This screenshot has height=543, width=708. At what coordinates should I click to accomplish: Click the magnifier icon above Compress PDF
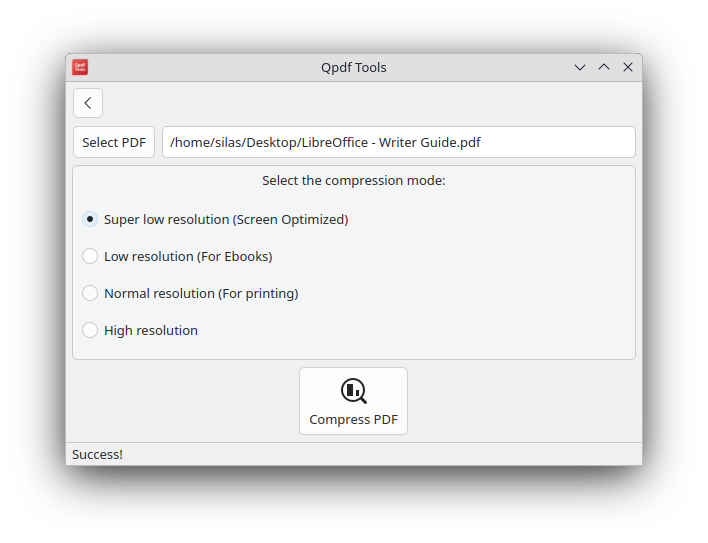[x=353, y=391]
